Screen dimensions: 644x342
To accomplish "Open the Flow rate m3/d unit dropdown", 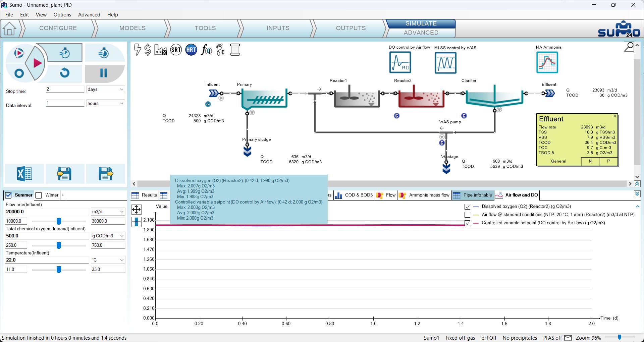I will click(x=108, y=212).
